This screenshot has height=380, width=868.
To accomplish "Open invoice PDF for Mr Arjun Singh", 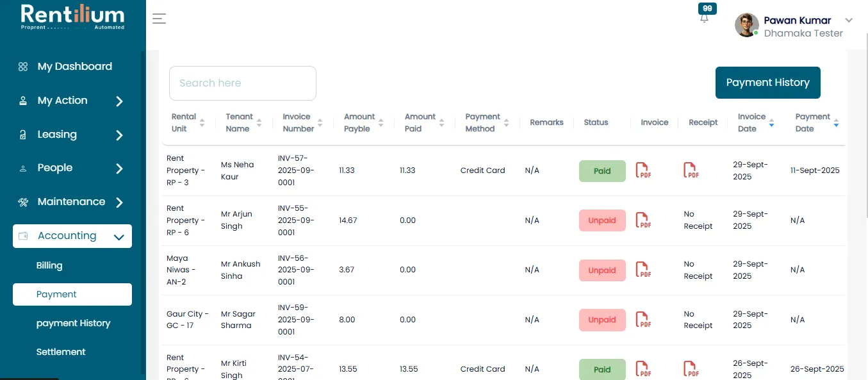I will pyautogui.click(x=643, y=220).
